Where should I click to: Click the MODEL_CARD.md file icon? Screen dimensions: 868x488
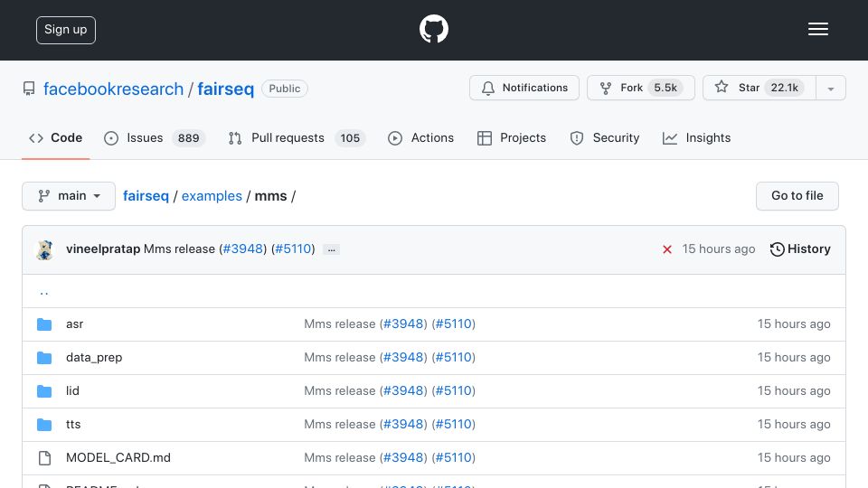(x=44, y=457)
